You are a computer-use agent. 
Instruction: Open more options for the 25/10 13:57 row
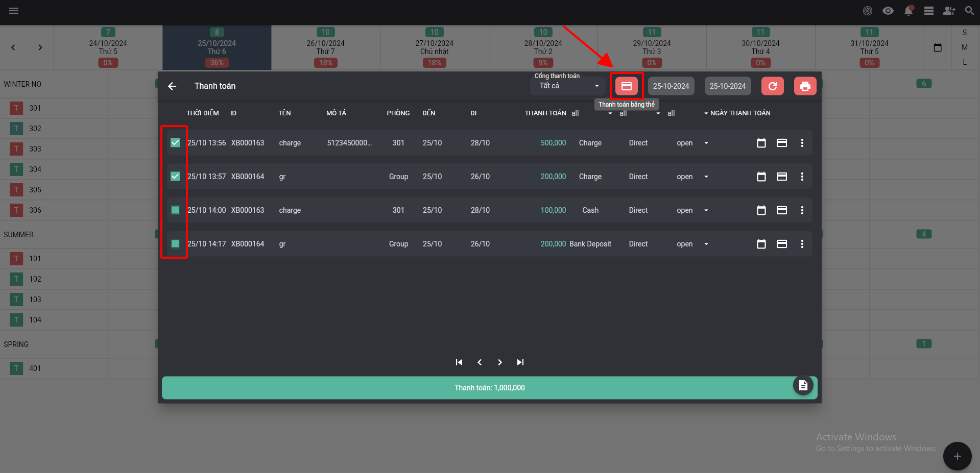click(802, 177)
